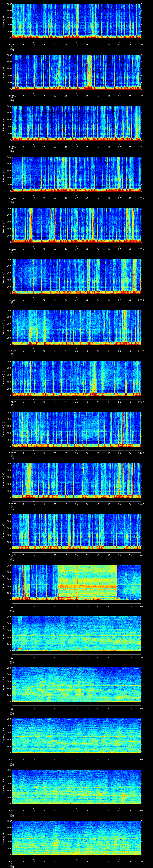Click the spectrogram panel starting at 8:28:00

(77, 736)
